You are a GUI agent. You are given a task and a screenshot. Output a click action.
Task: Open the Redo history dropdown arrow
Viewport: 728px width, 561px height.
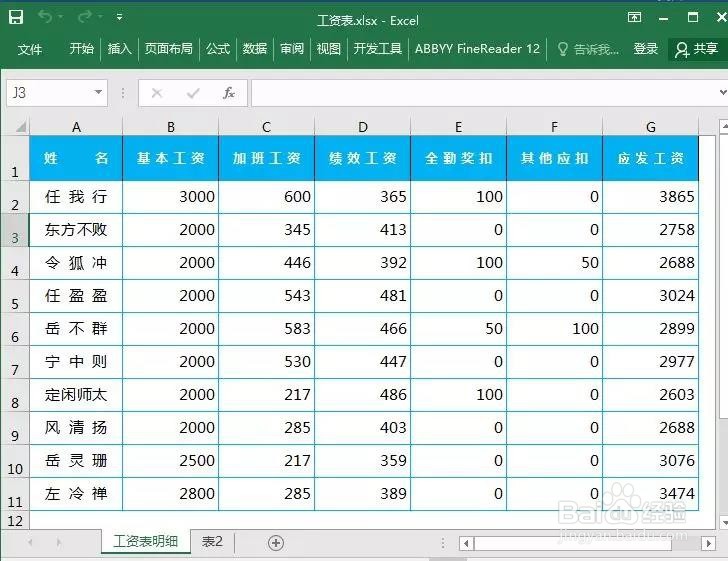coord(100,17)
